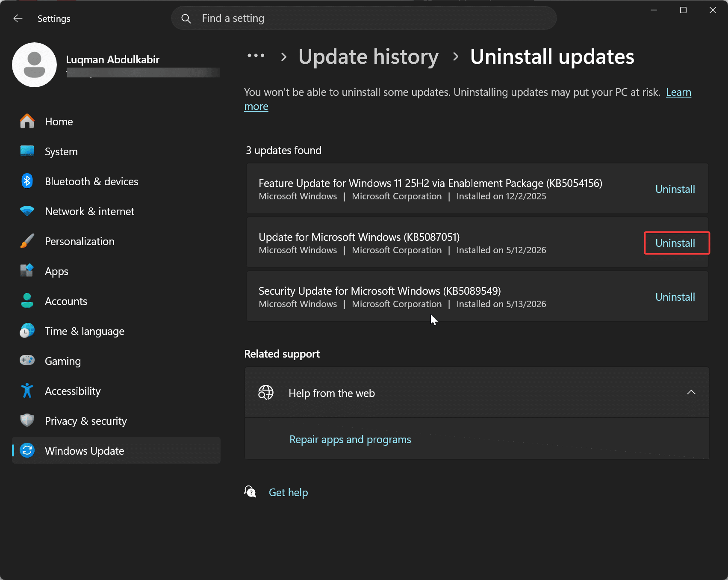This screenshot has height=580, width=728.
Task: Click the Luqman Abdulkabir account name
Action: click(x=112, y=59)
